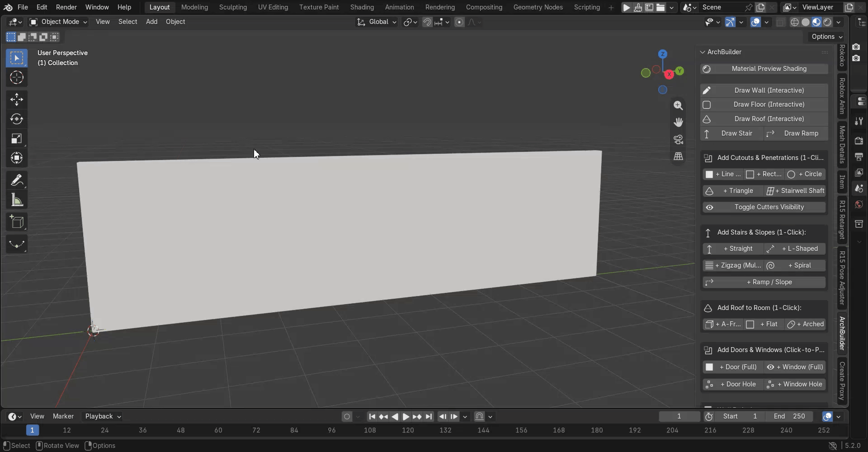The image size is (868, 452).
Task: Toggle viewport overlays
Action: coord(755,22)
